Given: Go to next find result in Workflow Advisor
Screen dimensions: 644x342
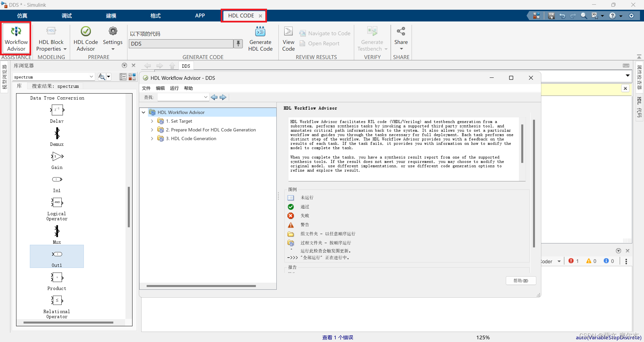Looking at the screenshot, I should coord(223,97).
